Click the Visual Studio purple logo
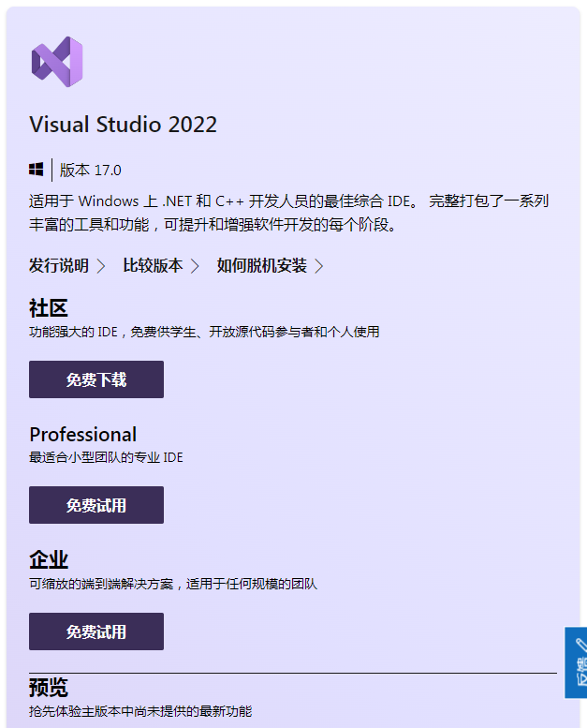Image resolution: width=587 pixels, height=728 pixels. point(57,62)
